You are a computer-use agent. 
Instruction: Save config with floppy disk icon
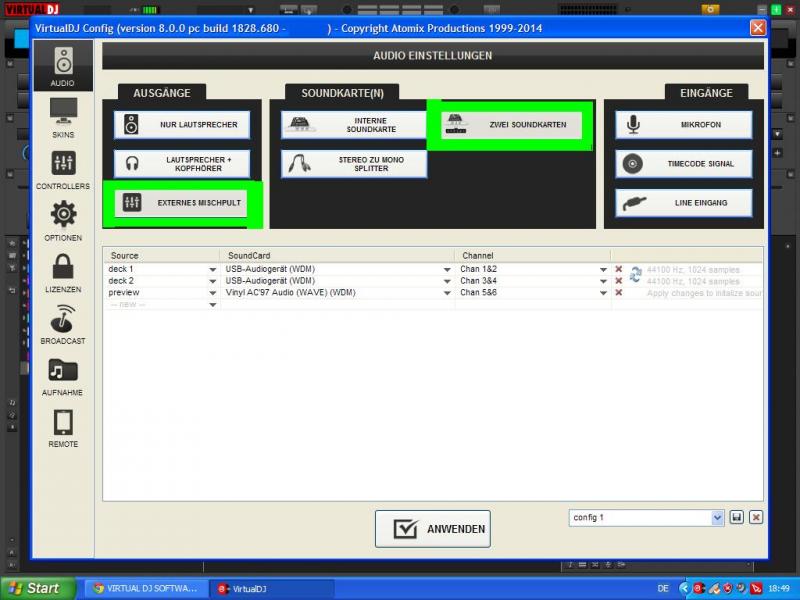pyautogui.click(x=736, y=517)
